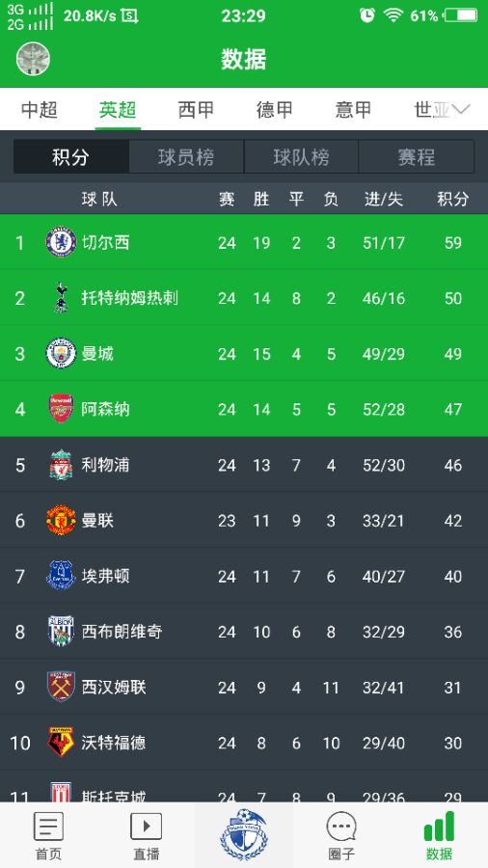Open the 首页 home icon

tap(48, 826)
